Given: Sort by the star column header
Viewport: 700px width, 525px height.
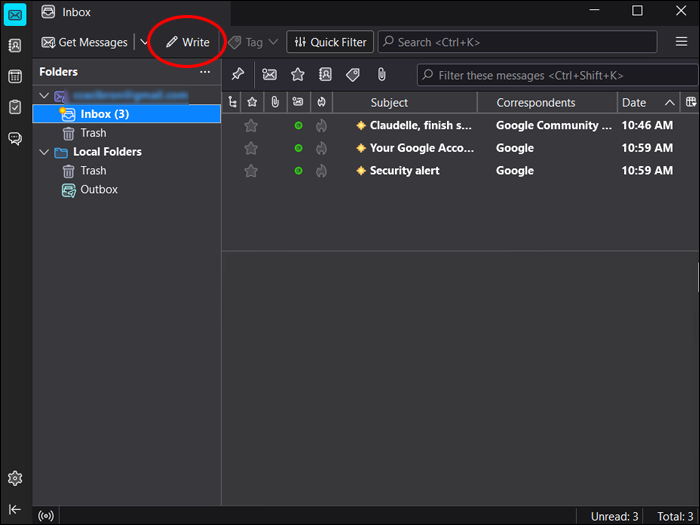Looking at the screenshot, I should point(252,103).
